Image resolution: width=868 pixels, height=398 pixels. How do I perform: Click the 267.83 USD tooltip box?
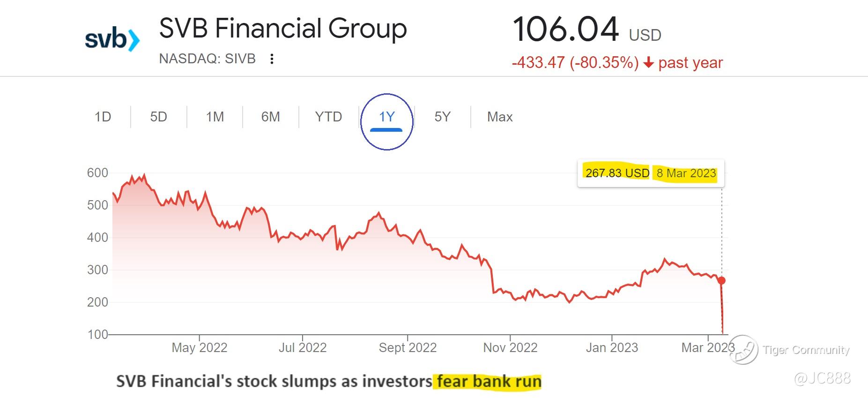pyautogui.click(x=651, y=173)
